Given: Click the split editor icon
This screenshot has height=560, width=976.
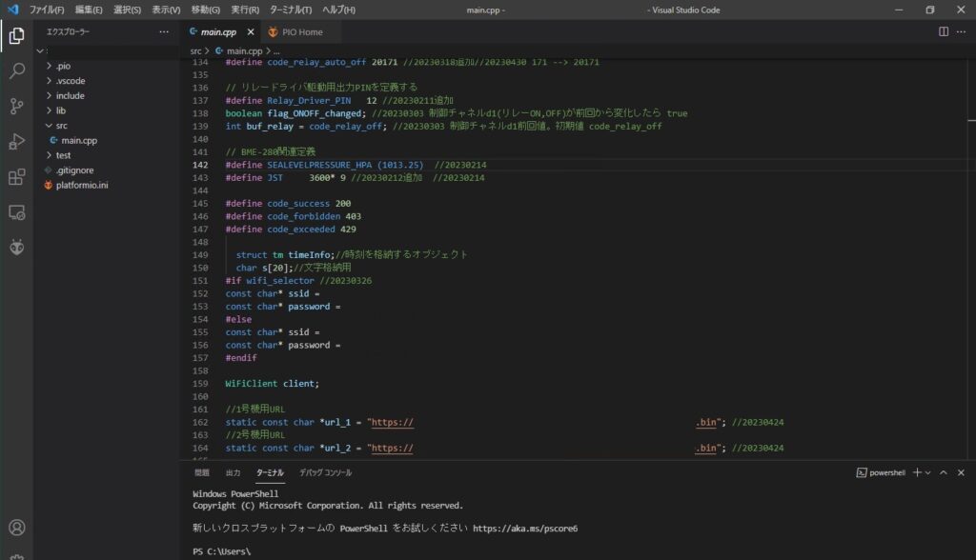Looking at the screenshot, I should click(944, 31).
